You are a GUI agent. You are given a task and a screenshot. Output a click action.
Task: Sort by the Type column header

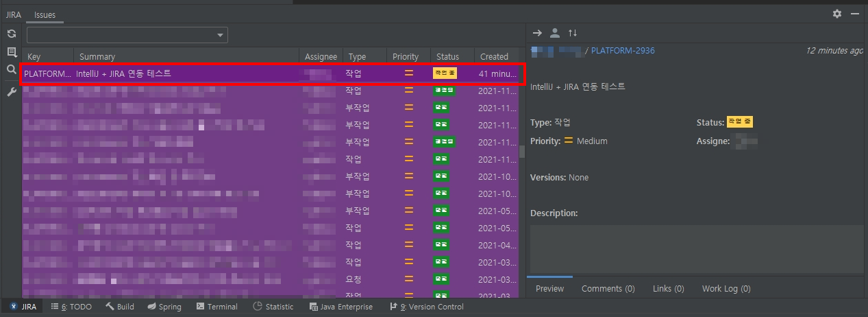point(365,56)
